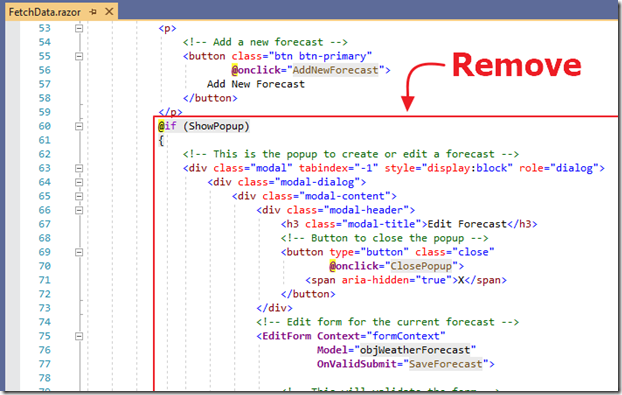This screenshot has width=622, height=395.
Task: Click the 'Edit form for the current forecast' comment
Action: [388, 322]
